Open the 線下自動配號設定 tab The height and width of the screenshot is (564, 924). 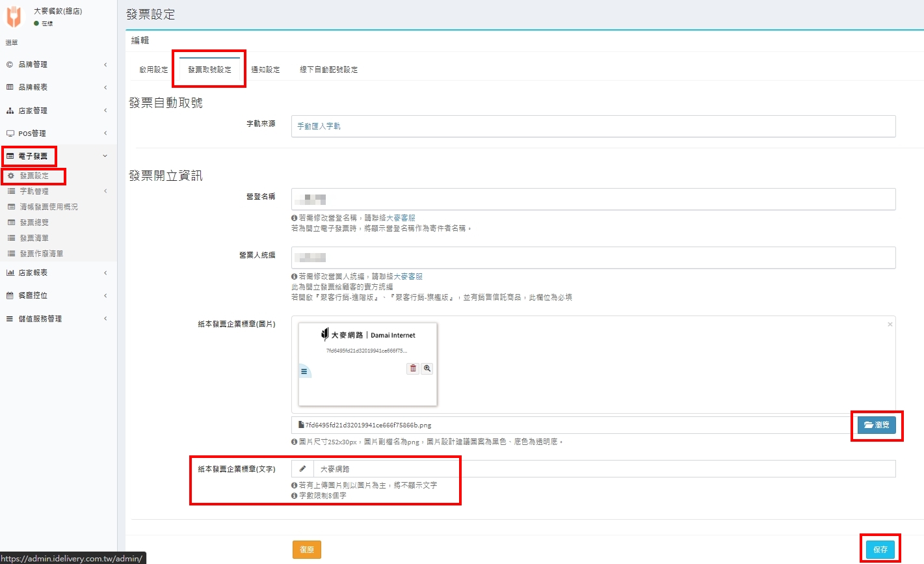328,70
